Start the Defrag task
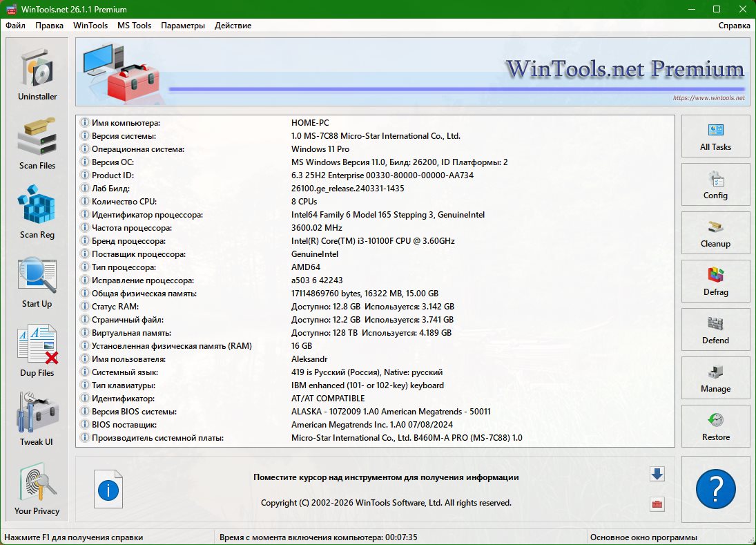This screenshot has height=545, width=756. (715, 281)
